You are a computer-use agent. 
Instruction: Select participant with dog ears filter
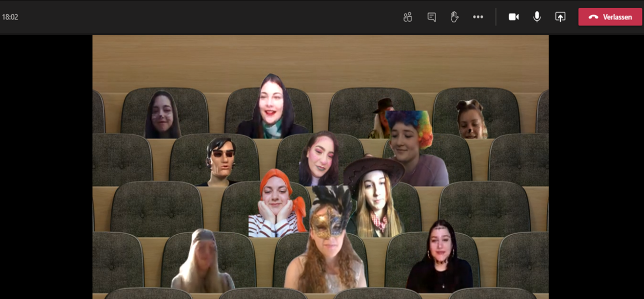coord(471,119)
